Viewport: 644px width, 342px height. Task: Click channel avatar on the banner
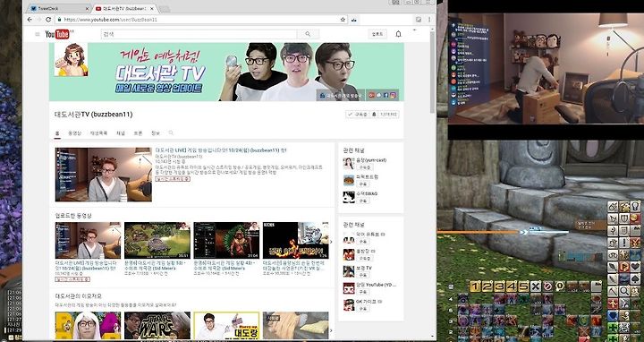pyautogui.click(x=71, y=60)
